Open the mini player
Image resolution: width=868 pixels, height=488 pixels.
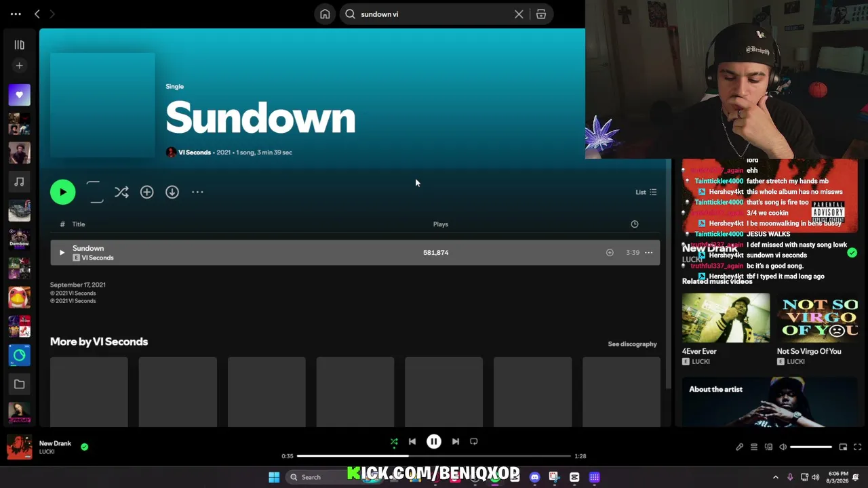[843, 447]
